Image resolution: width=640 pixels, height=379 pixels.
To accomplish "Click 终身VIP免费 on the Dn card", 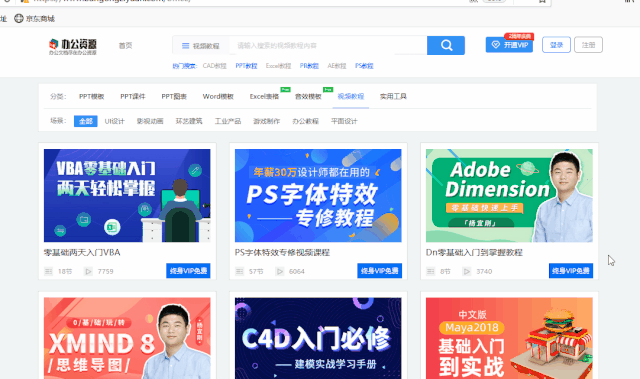I will [x=571, y=270].
